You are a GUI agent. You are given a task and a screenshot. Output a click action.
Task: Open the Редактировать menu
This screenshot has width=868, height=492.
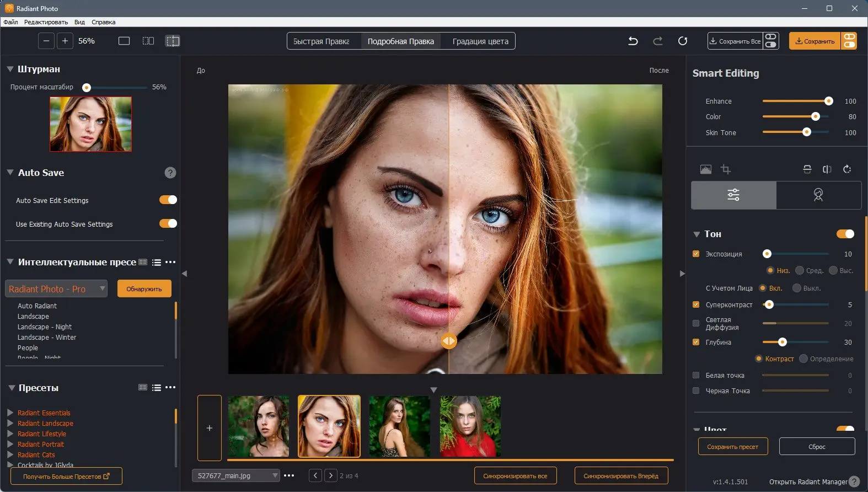coord(46,22)
